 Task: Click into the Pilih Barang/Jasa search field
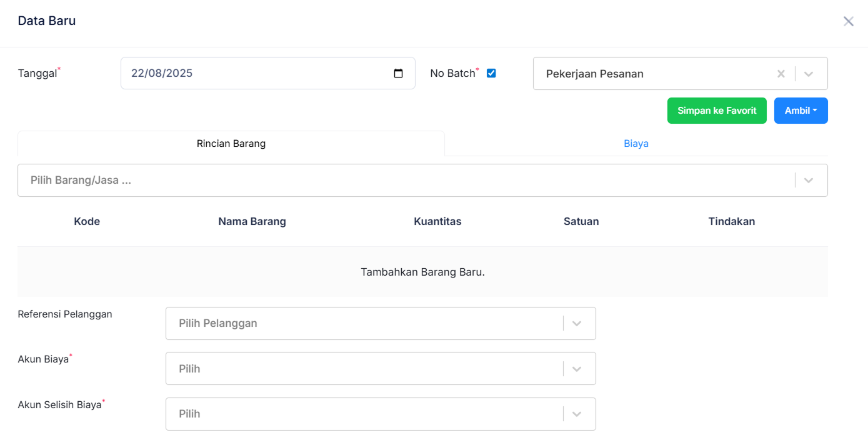pos(400,180)
